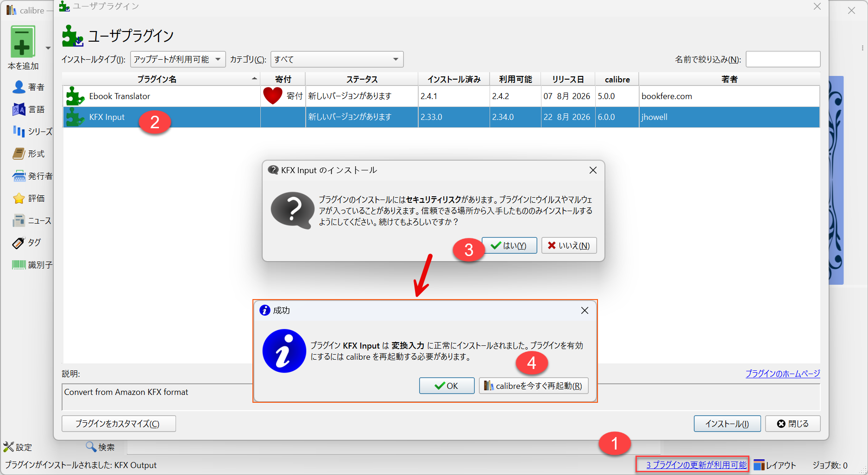
Task: Click Ebook Translator release date 07 8月 2026
Action: pos(568,96)
